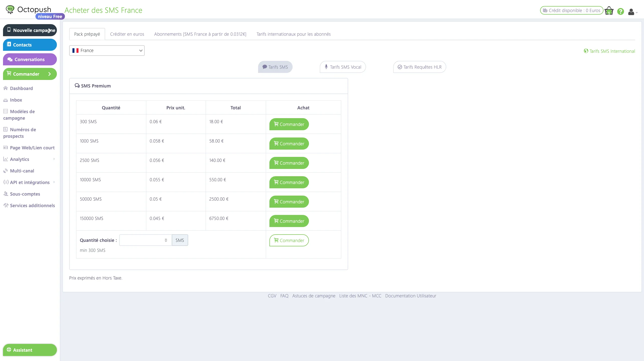The width and height of the screenshot is (644, 361).
Task: Click the Dashboard home icon
Action: tap(6, 88)
